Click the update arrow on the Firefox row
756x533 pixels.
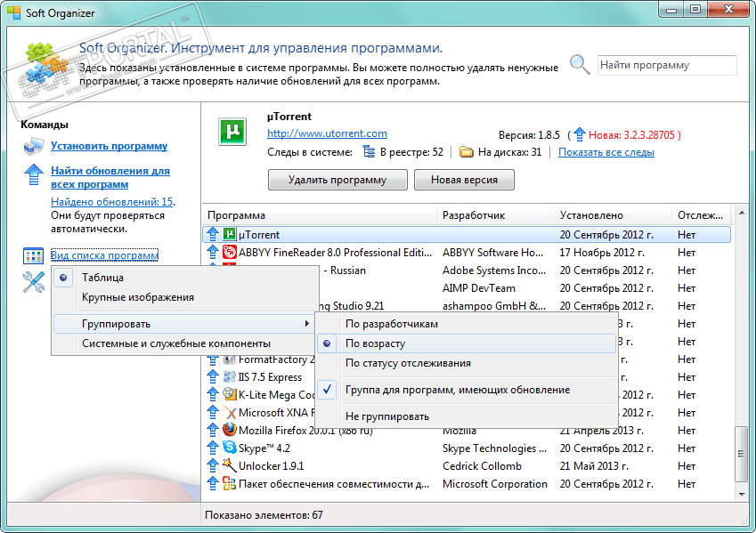click(x=213, y=430)
